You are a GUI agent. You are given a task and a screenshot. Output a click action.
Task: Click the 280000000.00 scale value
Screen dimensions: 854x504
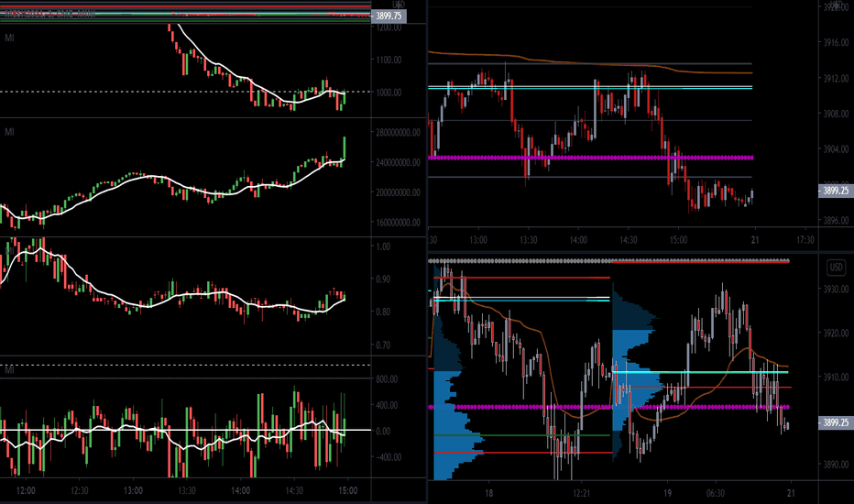tap(398, 132)
